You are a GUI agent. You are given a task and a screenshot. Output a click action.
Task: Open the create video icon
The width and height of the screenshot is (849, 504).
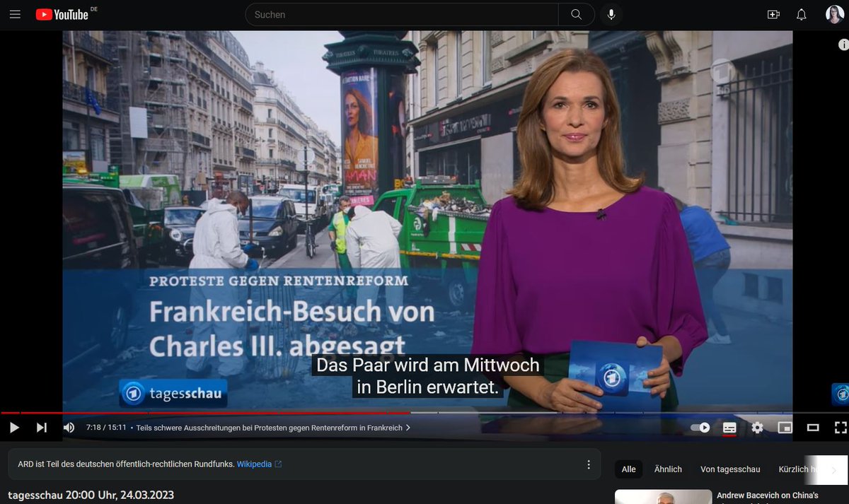(x=773, y=14)
